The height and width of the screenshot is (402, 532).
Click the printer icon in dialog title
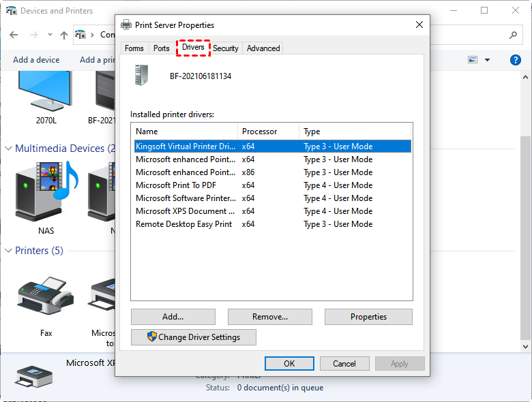click(126, 25)
